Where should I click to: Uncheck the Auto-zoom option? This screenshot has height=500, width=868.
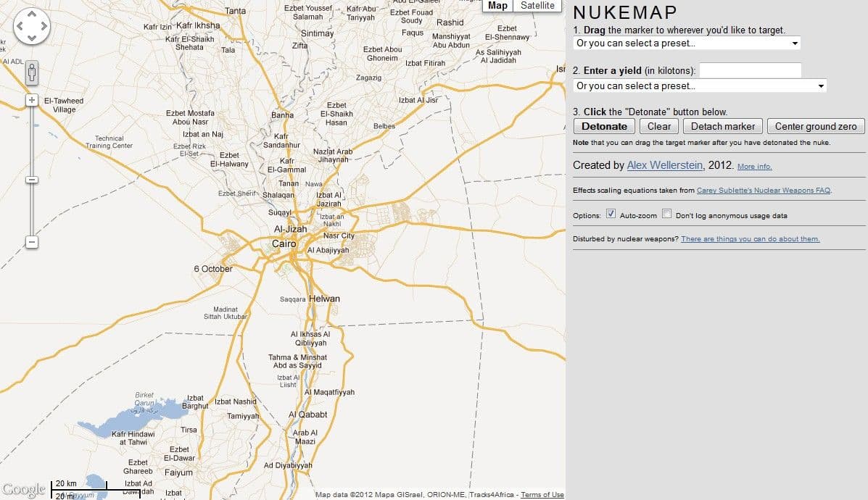[611, 214]
